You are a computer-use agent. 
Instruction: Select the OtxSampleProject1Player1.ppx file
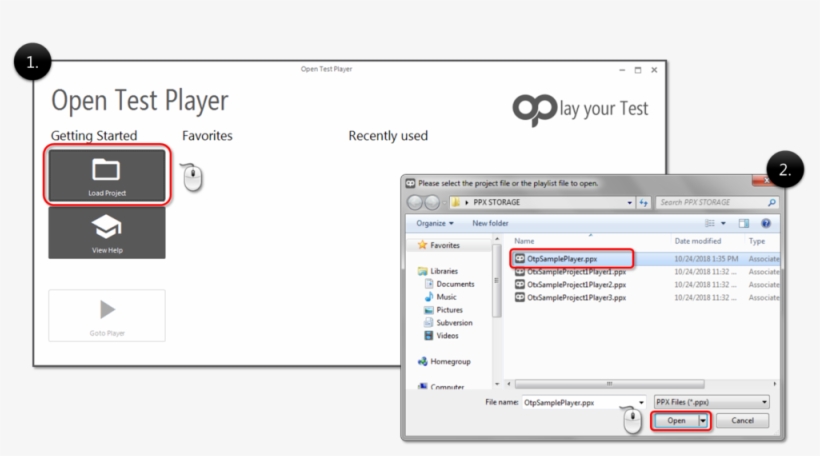pos(576,272)
